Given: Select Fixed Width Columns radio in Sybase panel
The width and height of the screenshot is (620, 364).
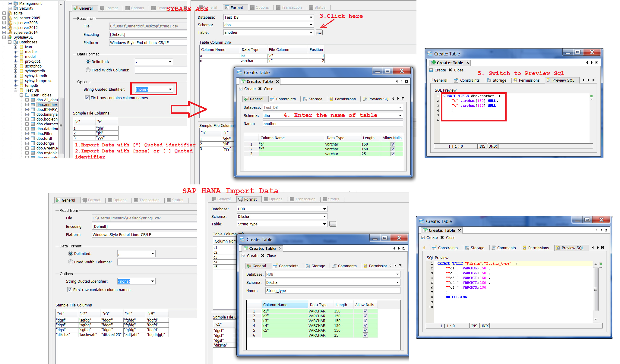Looking at the screenshot, I should click(88, 70).
